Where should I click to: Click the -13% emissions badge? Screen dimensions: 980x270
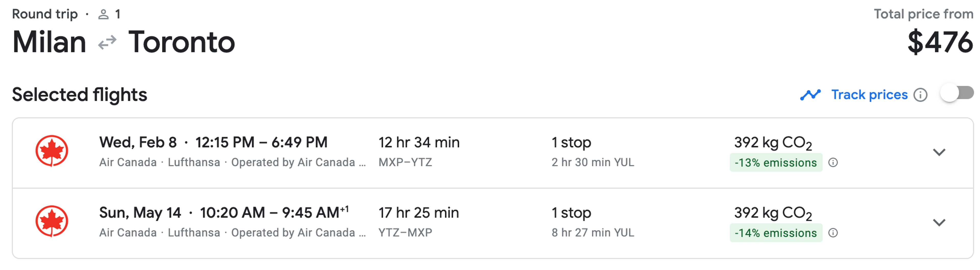click(776, 163)
